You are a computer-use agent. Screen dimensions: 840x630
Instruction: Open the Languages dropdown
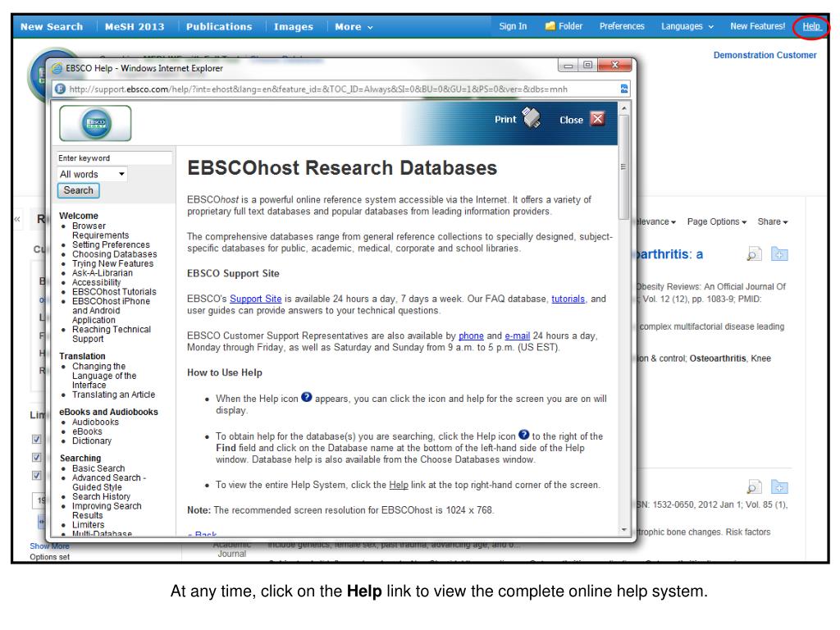pos(687,26)
